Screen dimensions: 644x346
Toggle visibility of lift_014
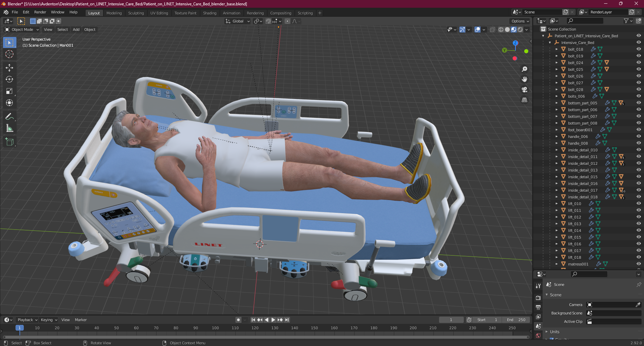click(639, 230)
